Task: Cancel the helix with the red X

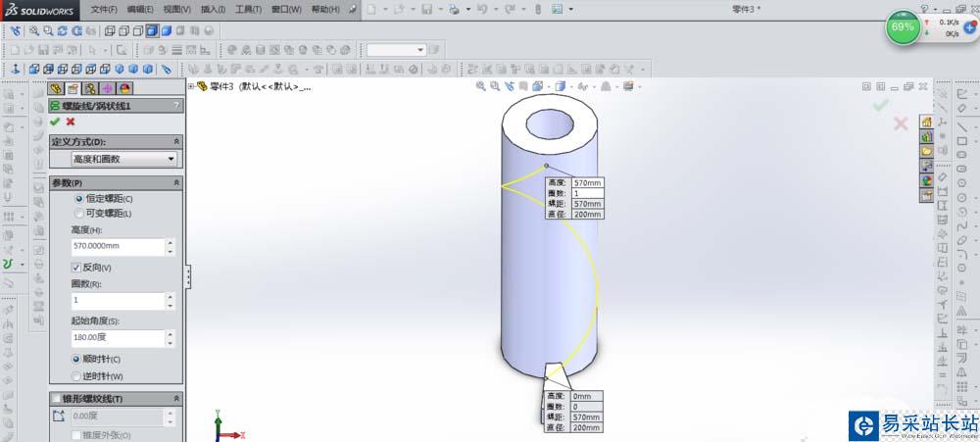Action: pos(70,122)
